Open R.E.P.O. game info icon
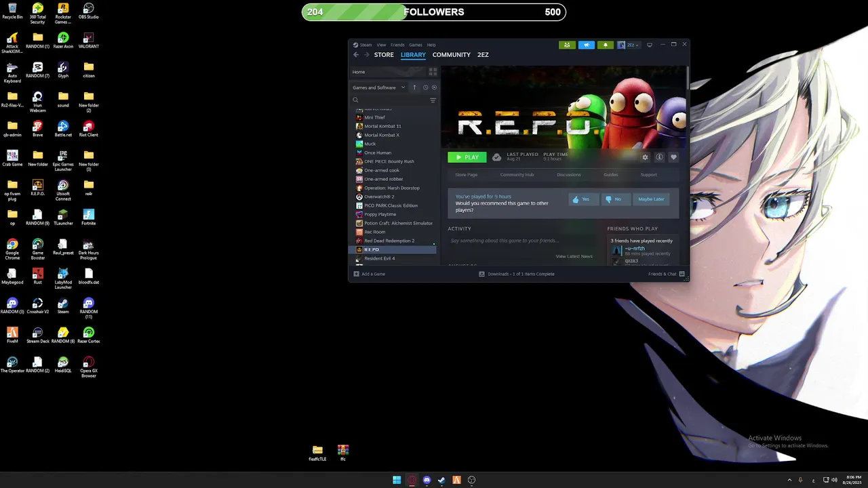 (659, 157)
